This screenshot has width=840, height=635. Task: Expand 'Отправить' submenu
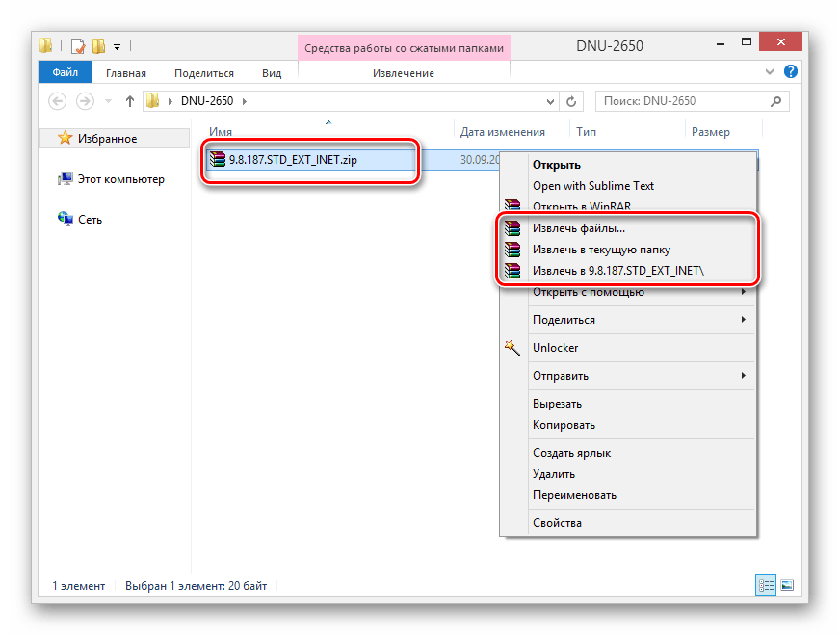click(743, 376)
